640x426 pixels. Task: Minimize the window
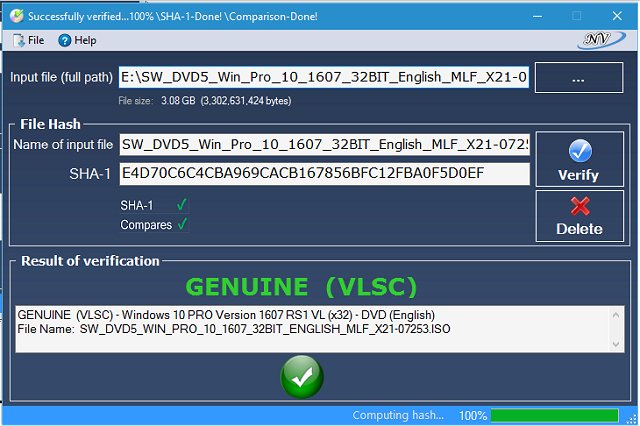pos(538,16)
